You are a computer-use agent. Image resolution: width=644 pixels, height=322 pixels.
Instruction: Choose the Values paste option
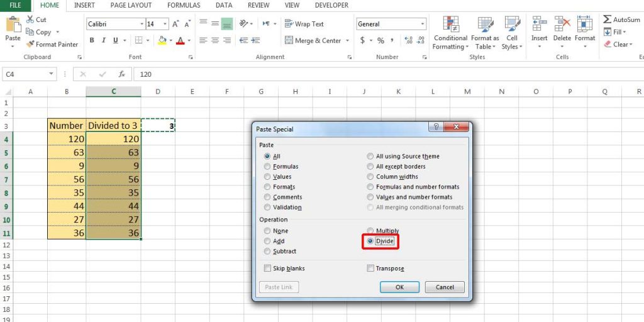pos(268,177)
